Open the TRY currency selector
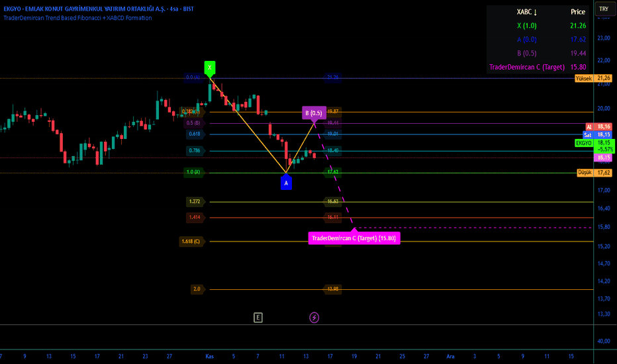 coord(603,9)
